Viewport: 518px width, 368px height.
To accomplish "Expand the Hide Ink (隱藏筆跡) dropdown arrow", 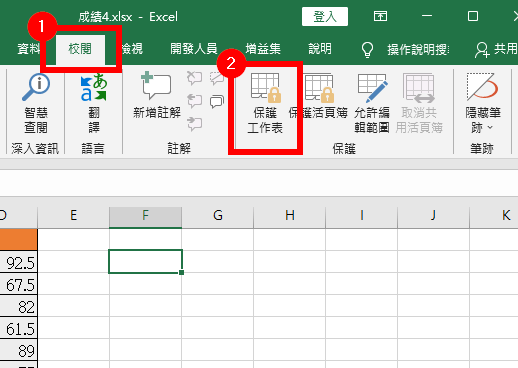I will 490,128.
